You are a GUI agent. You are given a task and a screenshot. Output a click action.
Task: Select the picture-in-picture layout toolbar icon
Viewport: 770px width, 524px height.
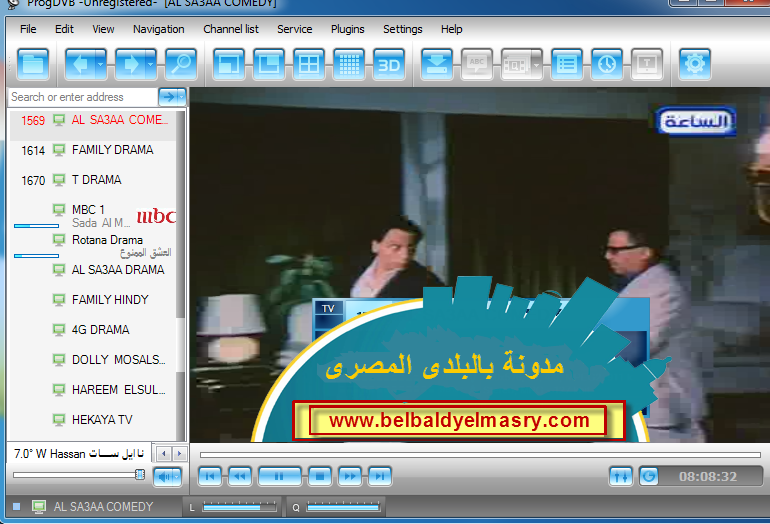click(269, 64)
